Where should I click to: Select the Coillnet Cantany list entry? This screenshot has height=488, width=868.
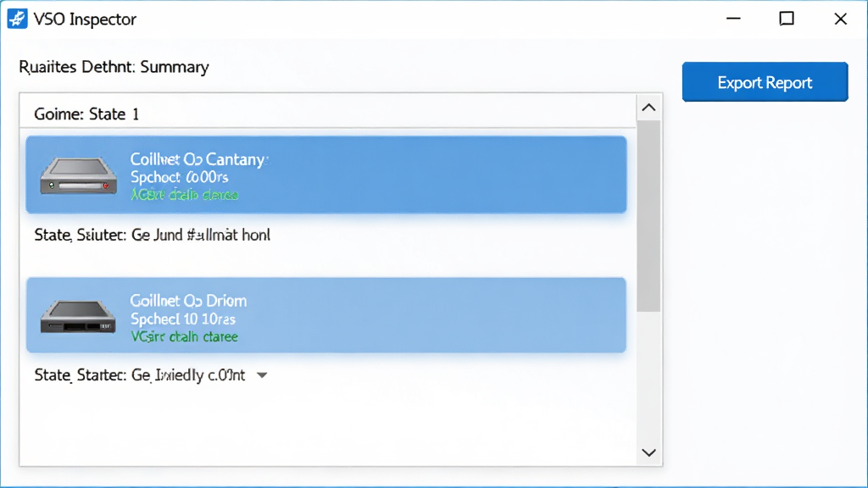click(326, 175)
